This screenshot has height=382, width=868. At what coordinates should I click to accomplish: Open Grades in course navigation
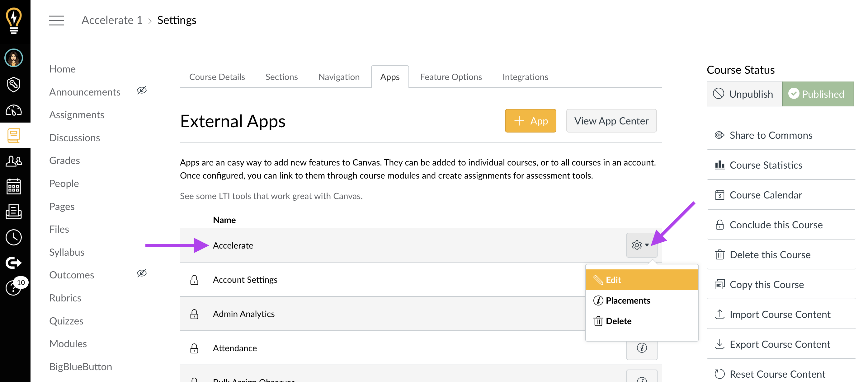(64, 160)
